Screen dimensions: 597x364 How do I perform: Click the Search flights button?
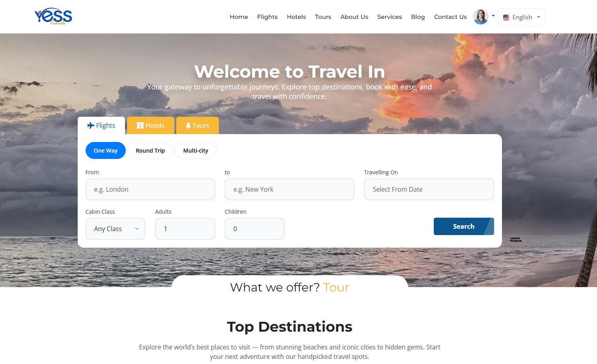click(464, 226)
